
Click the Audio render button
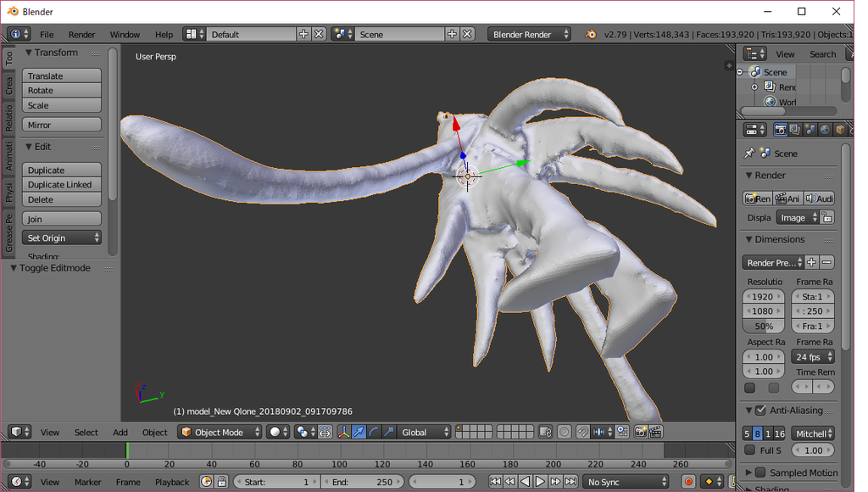click(820, 198)
